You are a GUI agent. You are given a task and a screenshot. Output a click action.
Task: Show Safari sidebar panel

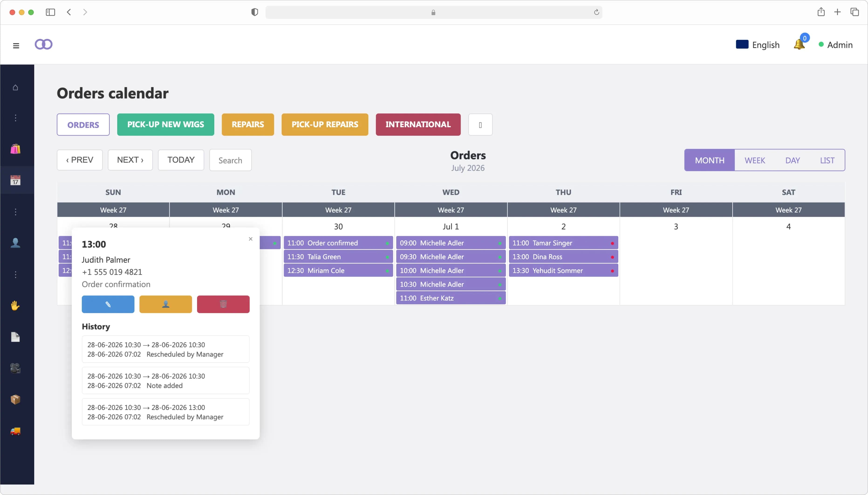50,12
